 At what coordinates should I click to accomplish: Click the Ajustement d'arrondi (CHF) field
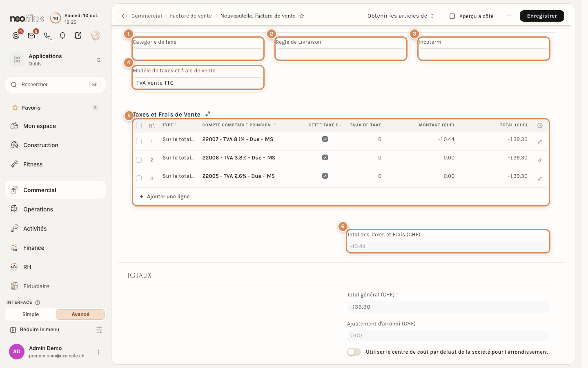pyautogui.click(x=448, y=336)
